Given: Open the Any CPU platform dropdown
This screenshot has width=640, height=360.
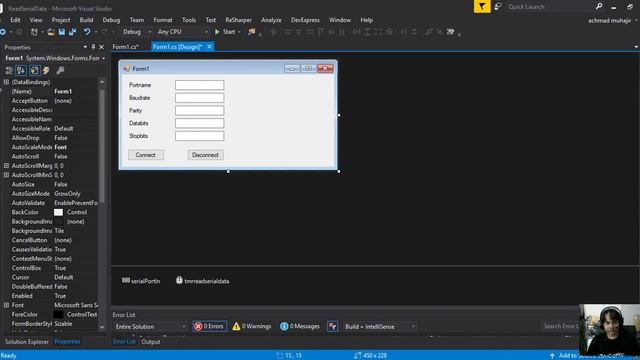Looking at the screenshot, I should point(183,32).
